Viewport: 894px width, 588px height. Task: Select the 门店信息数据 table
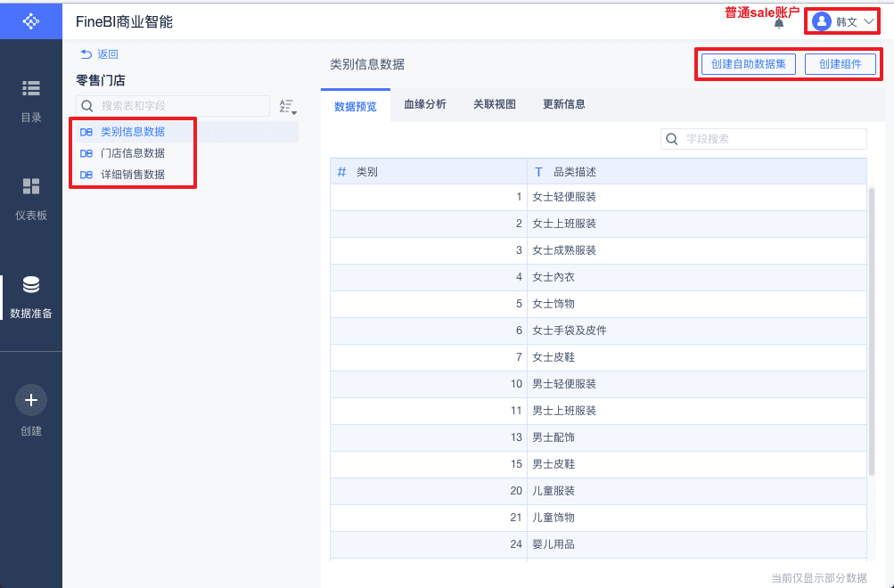(x=133, y=153)
